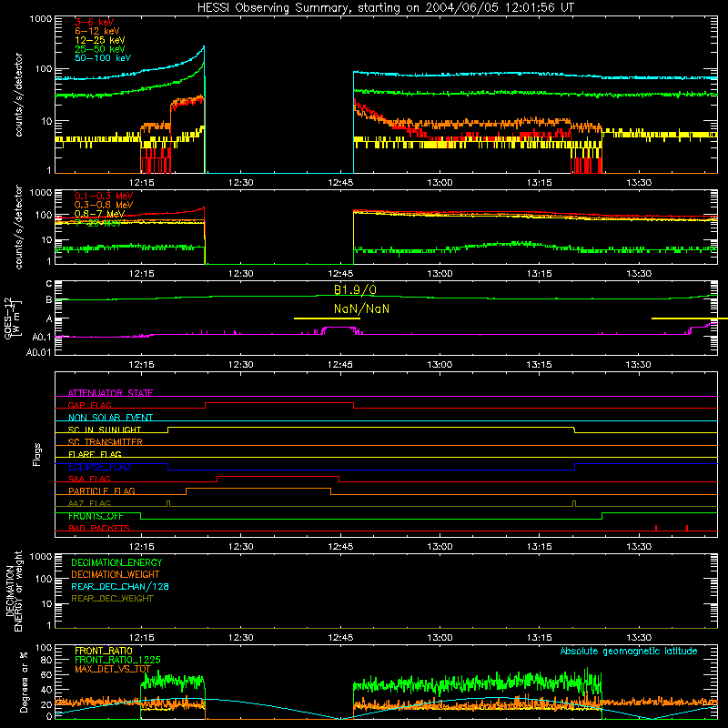This screenshot has width=728, height=728.
Task: Click the A0.1 tick label on GOES axis
Action: [x=41, y=338]
